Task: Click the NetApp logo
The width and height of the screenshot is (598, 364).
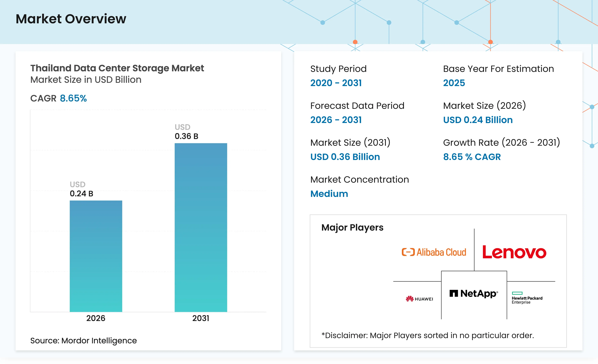Action: tap(474, 294)
